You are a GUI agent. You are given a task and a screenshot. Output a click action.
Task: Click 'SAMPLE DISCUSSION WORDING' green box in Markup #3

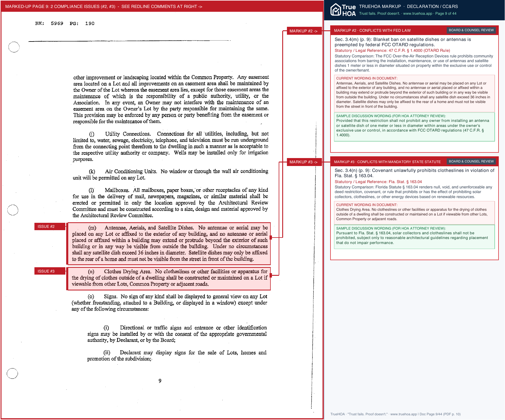pyautogui.click(x=414, y=237)
